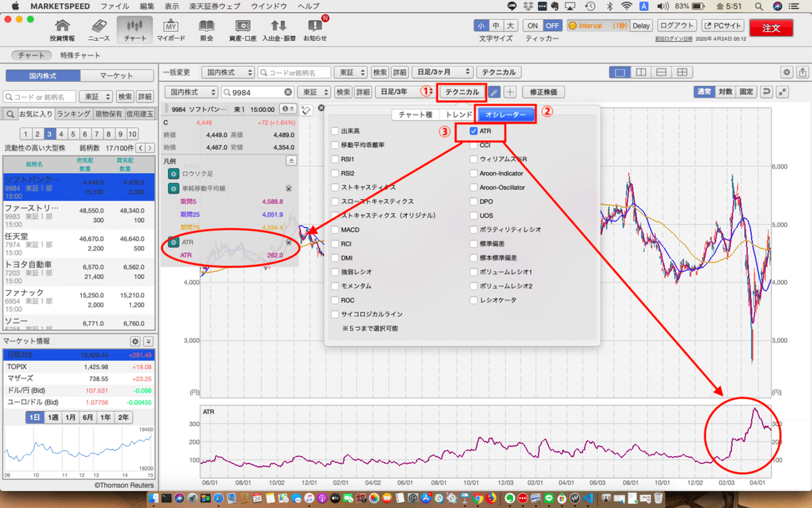Open the 照会 book icon

(x=206, y=30)
